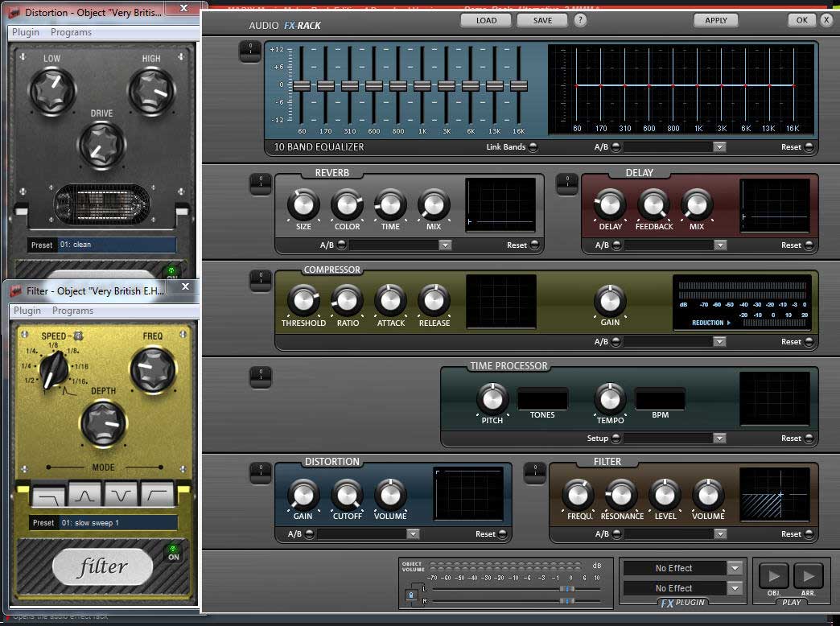Select the low-pass filter mode icon
Image resolution: width=840 pixels, height=626 pixels.
click(47, 493)
